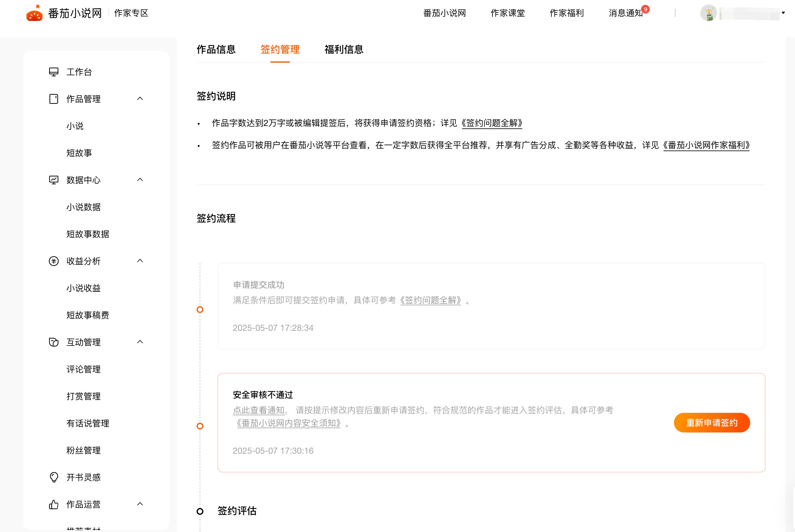Screen dimensions: 795x532
Task: Open 《签约问题全解》 link in 签约说明
Action: coord(492,123)
